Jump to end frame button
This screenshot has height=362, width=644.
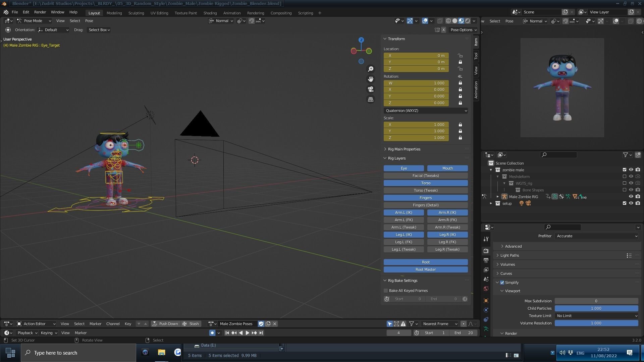coord(261,333)
